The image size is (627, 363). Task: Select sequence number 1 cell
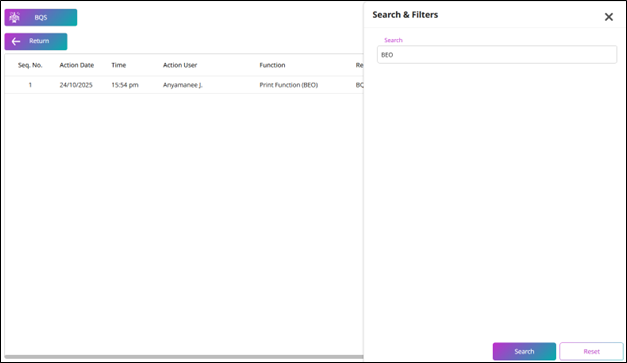click(30, 85)
